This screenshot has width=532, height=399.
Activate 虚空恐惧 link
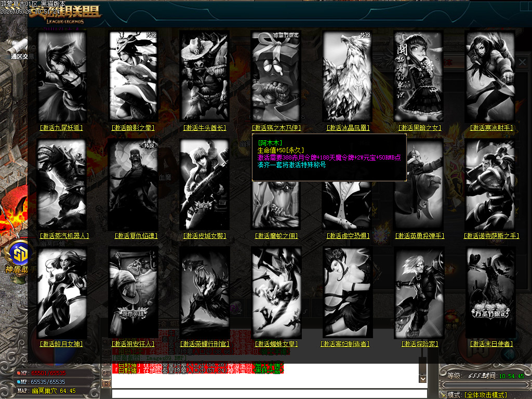(x=348, y=236)
